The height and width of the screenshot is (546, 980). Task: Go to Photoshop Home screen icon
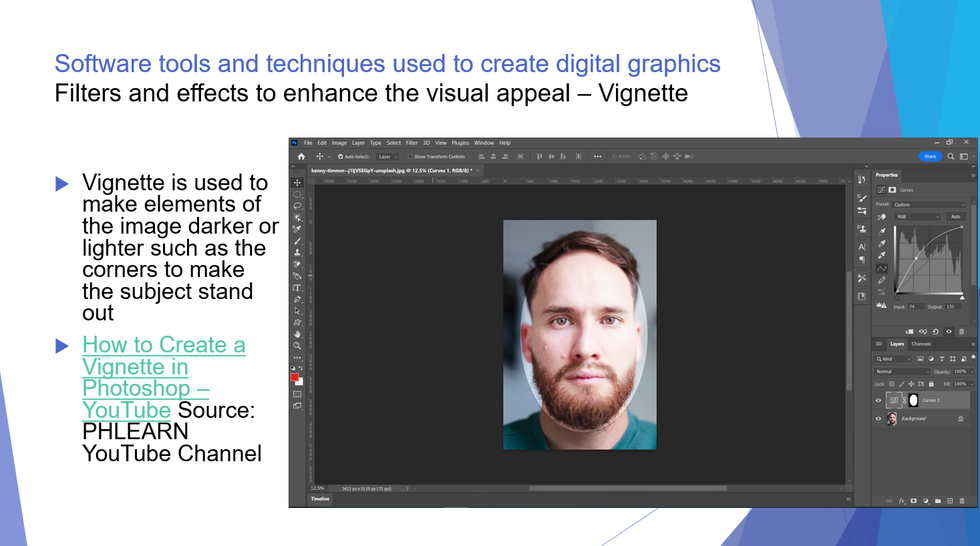pos(301,156)
